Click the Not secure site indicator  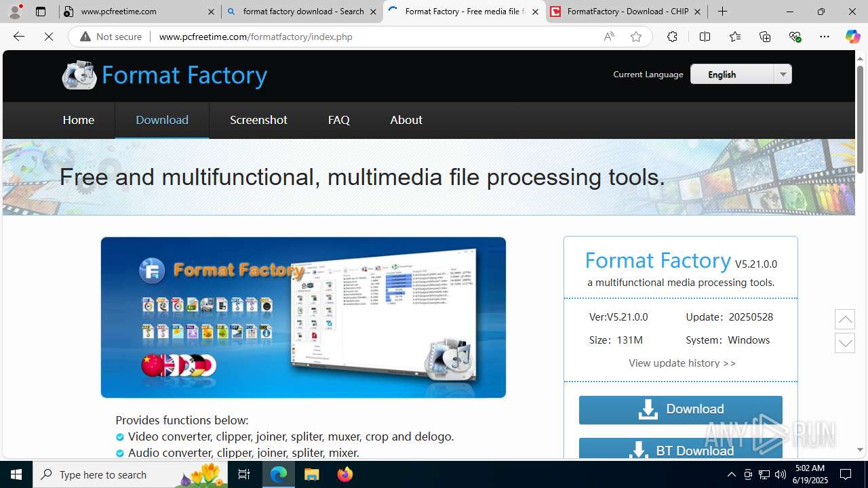click(111, 37)
